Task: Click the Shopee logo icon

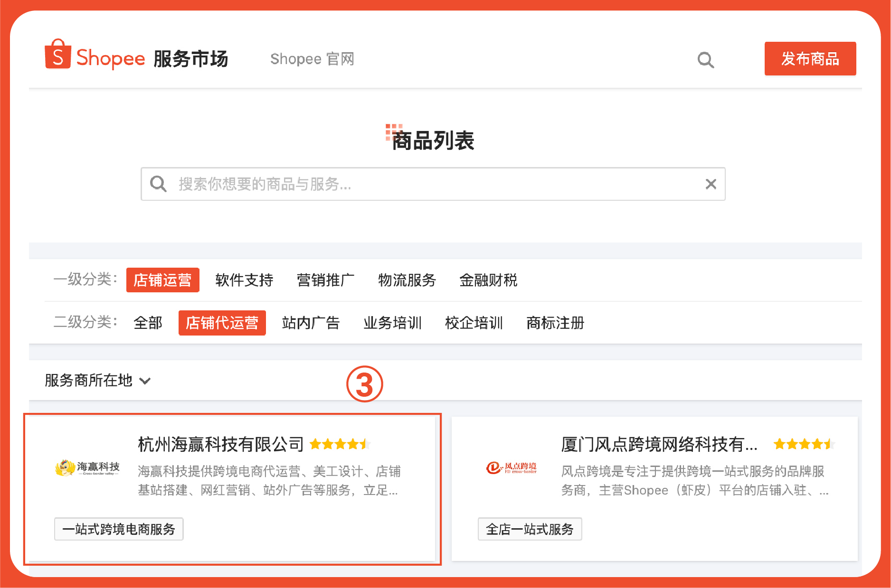Action: click(58, 57)
